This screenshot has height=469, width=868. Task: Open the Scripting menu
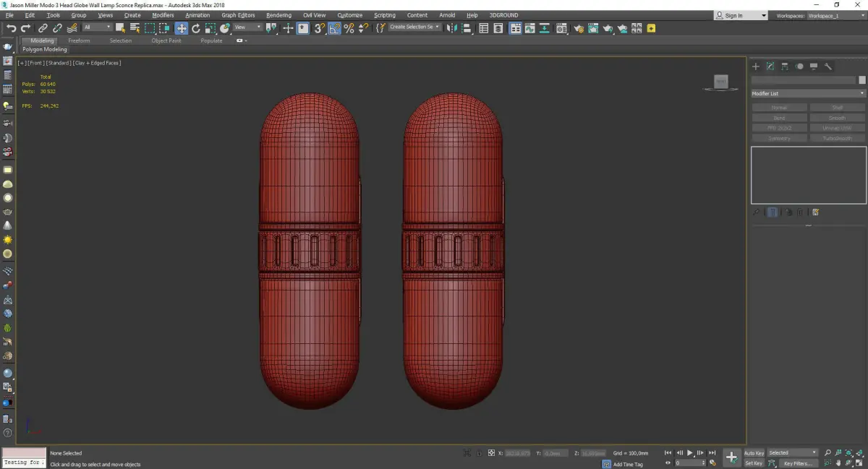[385, 15]
